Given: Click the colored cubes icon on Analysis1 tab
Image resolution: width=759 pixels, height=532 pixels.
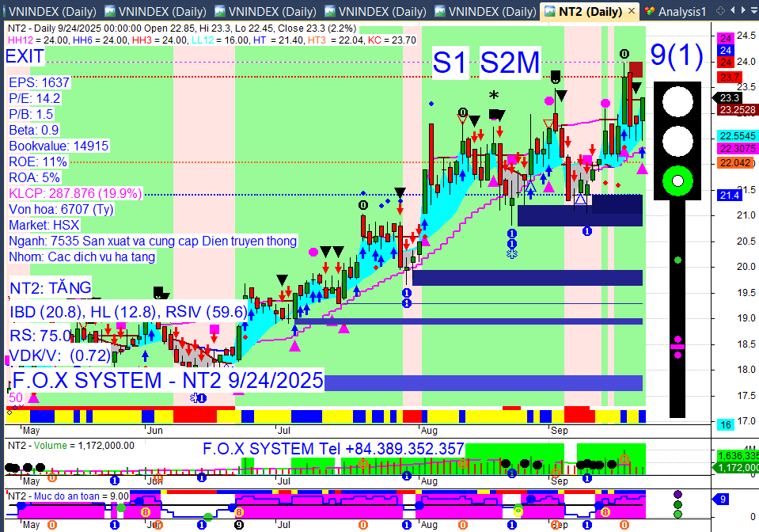Looking at the screenshot, I should coord(649,11).
